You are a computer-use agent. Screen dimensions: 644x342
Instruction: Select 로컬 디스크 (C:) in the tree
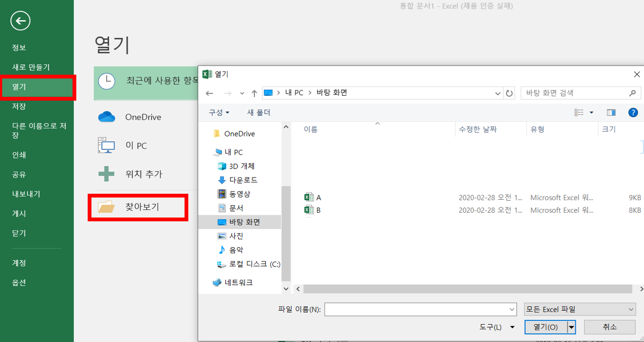(x=248, y=264)
